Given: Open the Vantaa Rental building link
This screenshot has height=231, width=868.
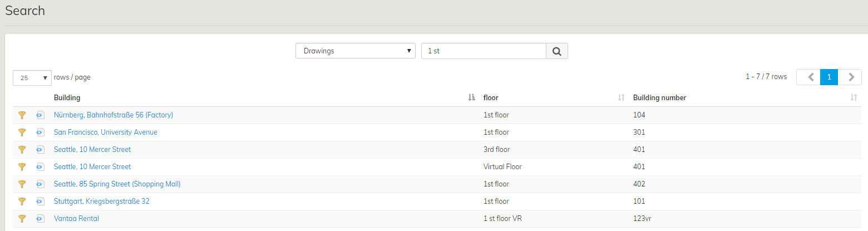Looking at the screenshot, I should 76,219.
